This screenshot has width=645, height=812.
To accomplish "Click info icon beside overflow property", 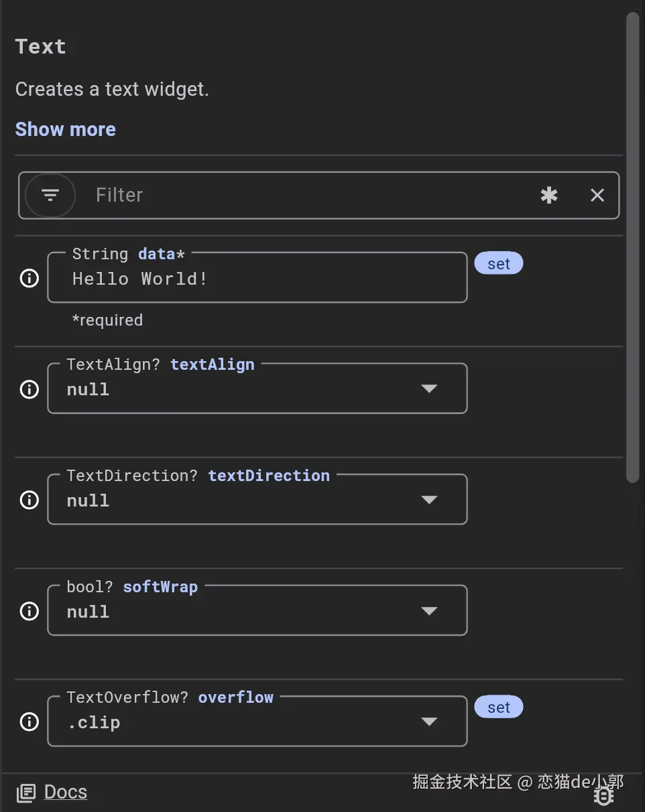I will pyautogui.click(x=30, y=722).
